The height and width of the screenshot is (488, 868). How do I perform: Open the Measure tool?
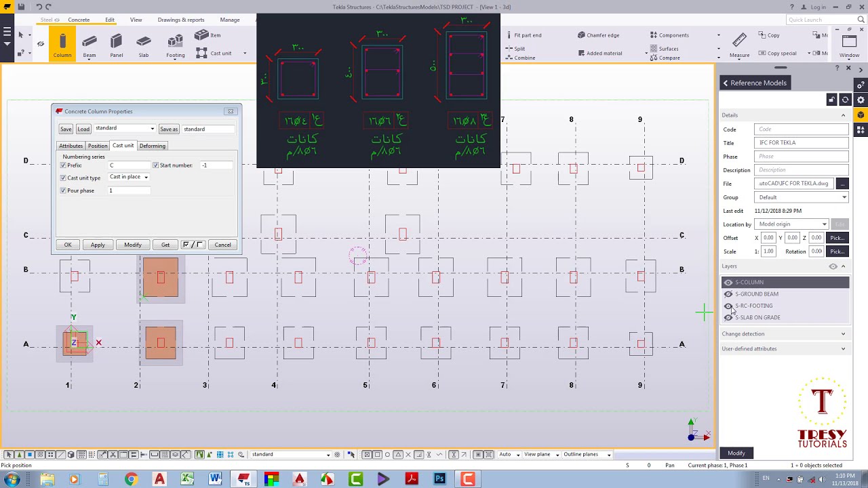click(x=739, y=45)
